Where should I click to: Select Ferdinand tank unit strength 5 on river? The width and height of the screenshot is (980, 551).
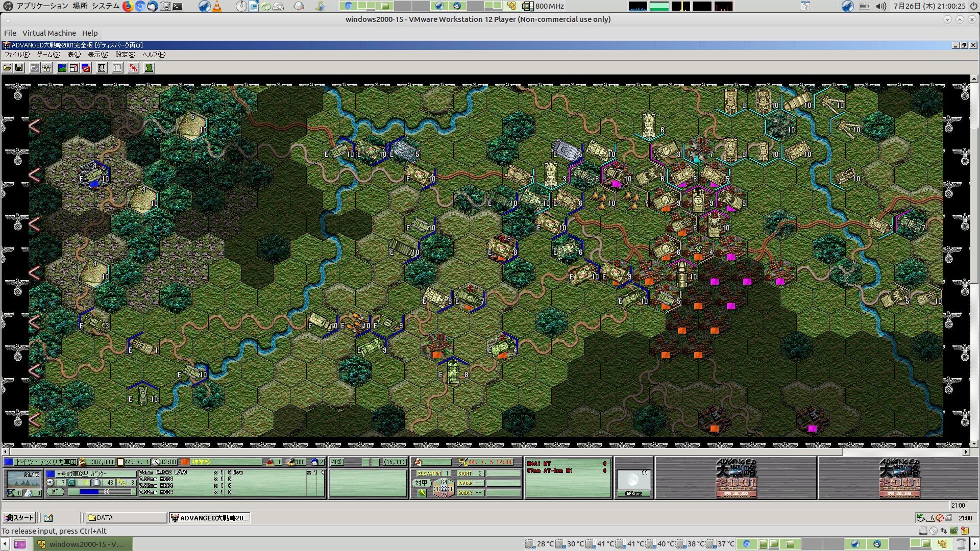click(404, 152)
